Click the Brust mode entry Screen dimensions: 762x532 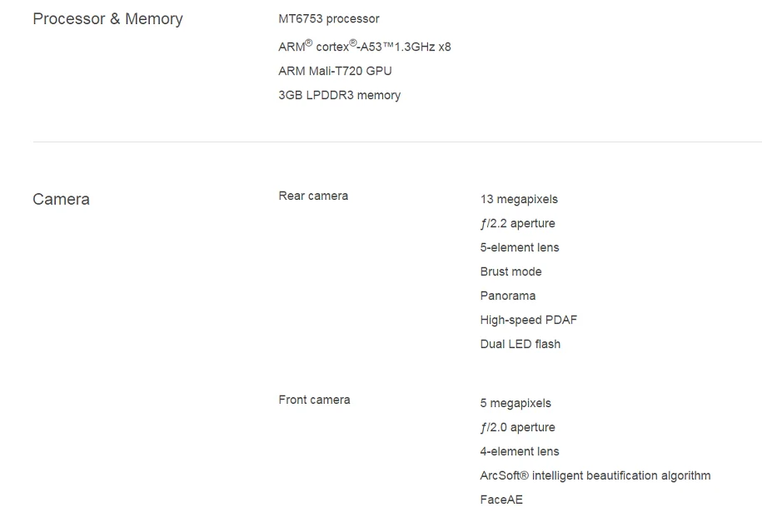[510, 271]
